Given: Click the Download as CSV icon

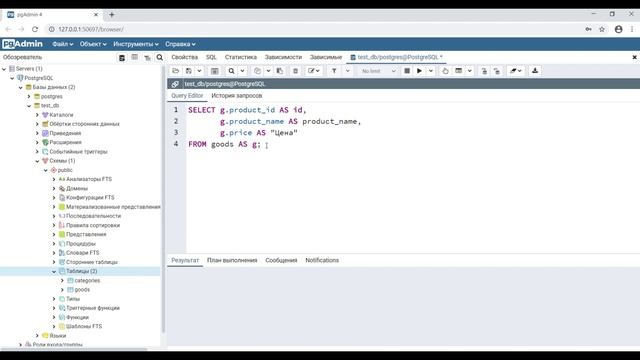Looking at the screenshot, I should 535,71.
